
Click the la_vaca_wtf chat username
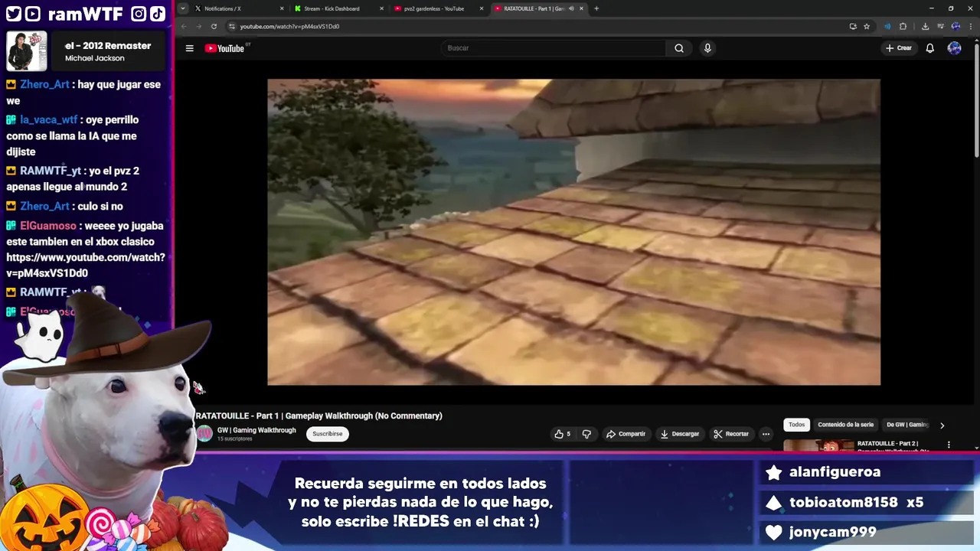click(48, 119)
